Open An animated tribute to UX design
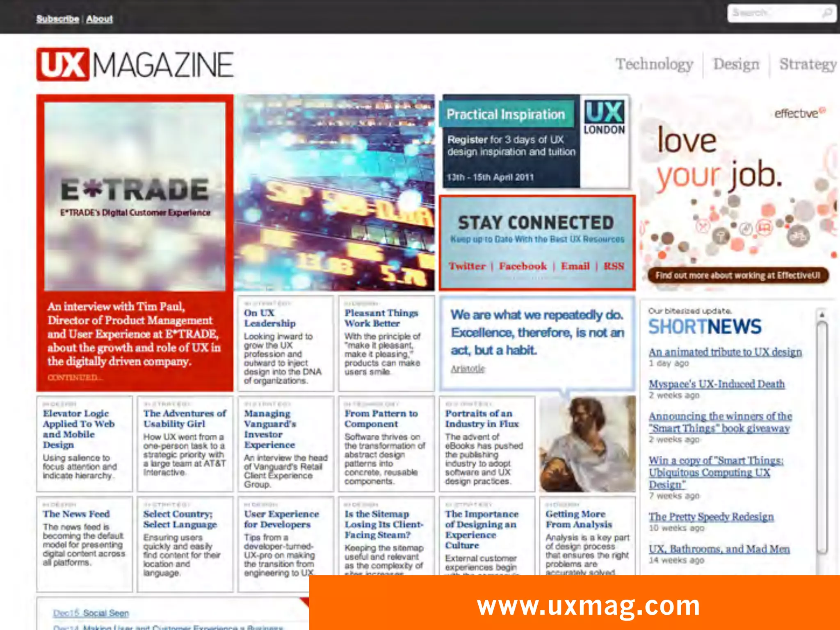 725,352
